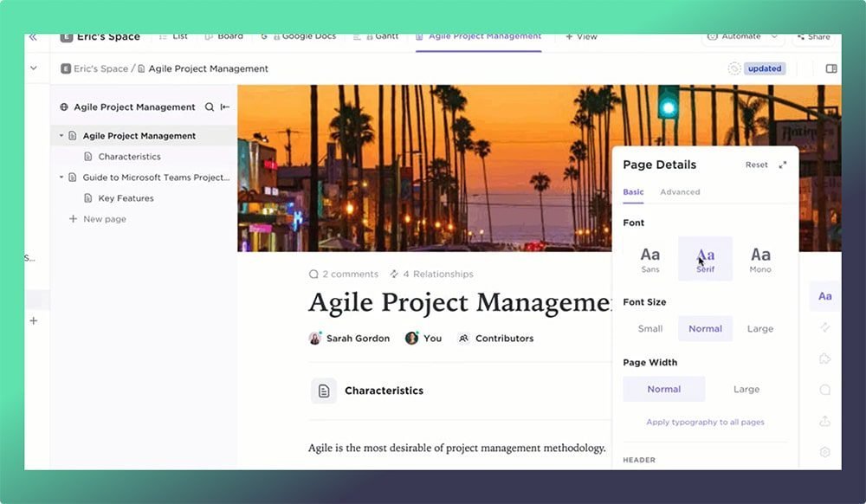Screen dimensions: 866x504
Task: Open the search icon beside Agile Project Management
Action: [x=208, y=107]
